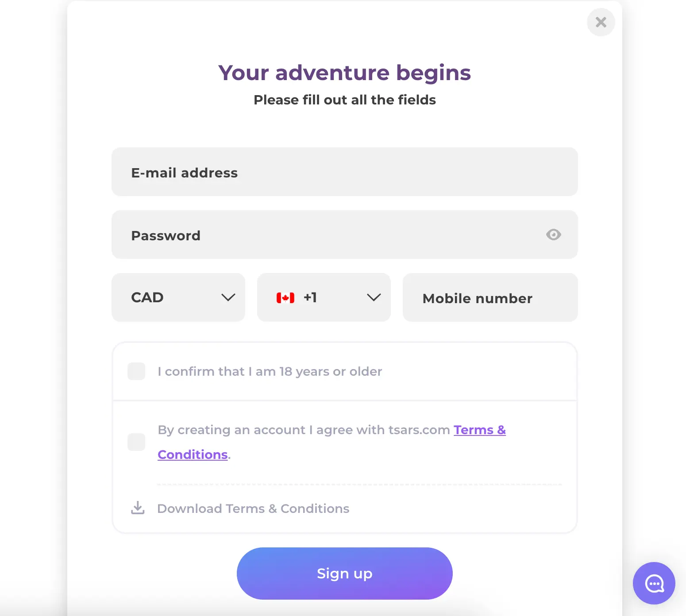Check the 18 years or older box
Viewport: 686px width, 616px height.
[136, 371]
